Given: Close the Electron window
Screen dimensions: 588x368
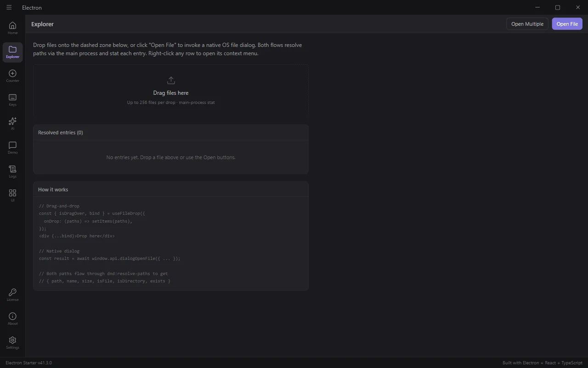Looking at the screenshot, I should 578,7.
